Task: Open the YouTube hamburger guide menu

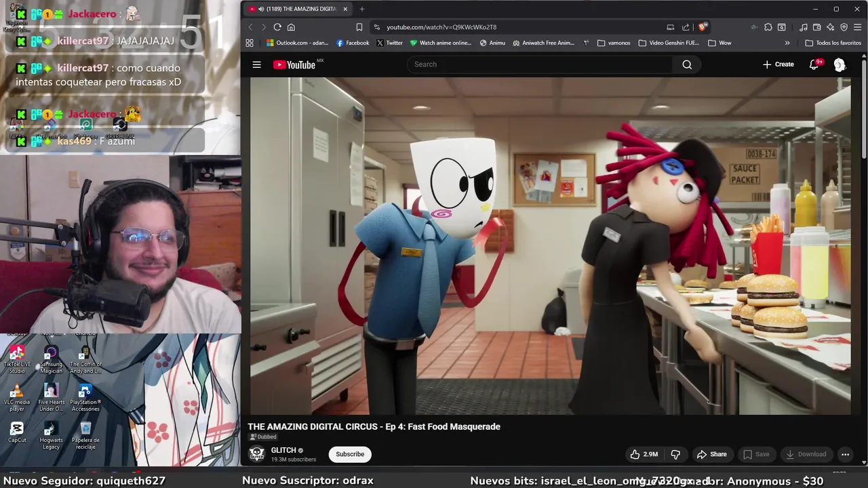Action: coord(256,64)
